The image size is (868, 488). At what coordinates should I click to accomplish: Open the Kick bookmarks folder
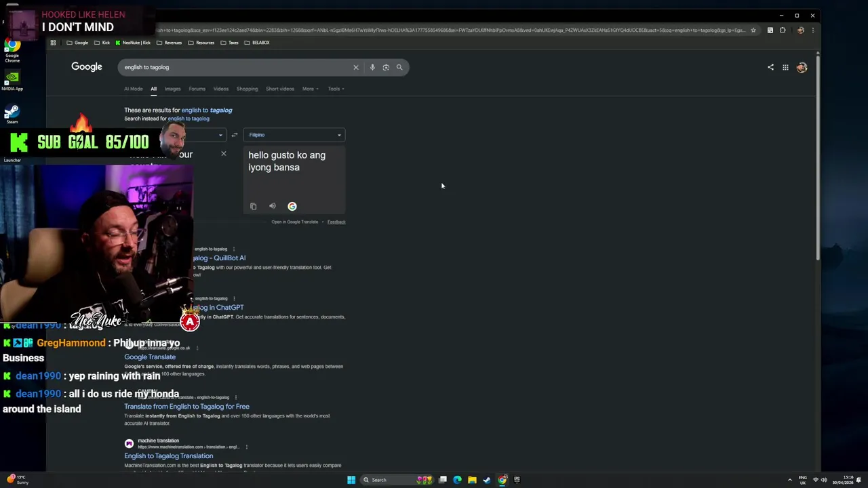click(x=102, y=43)
